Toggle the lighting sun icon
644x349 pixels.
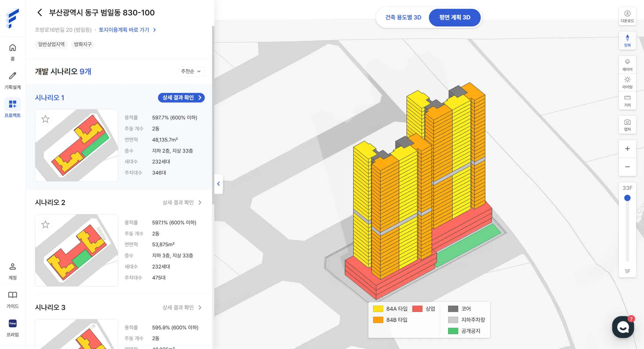coord(627,82)
